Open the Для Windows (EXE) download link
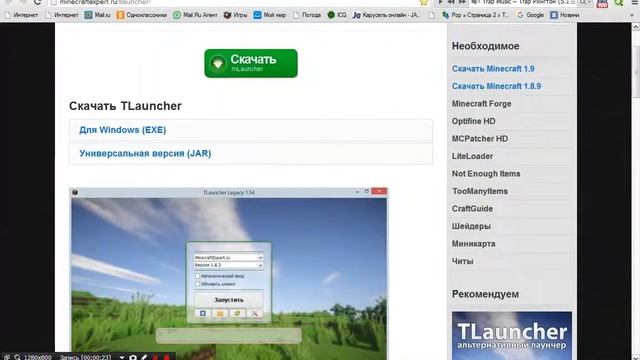Viewport: 640px width, 360px height. [x=122, y=130]
